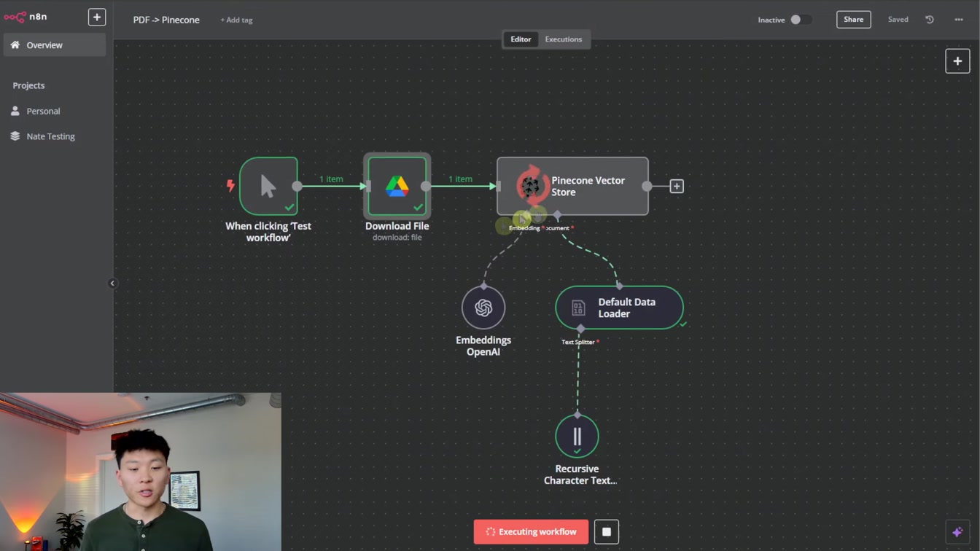Viewport: 980px width, 551px height.
Task: Open the three-dots workflow menu
Action: pyautogui.click(x=959, y=20)
